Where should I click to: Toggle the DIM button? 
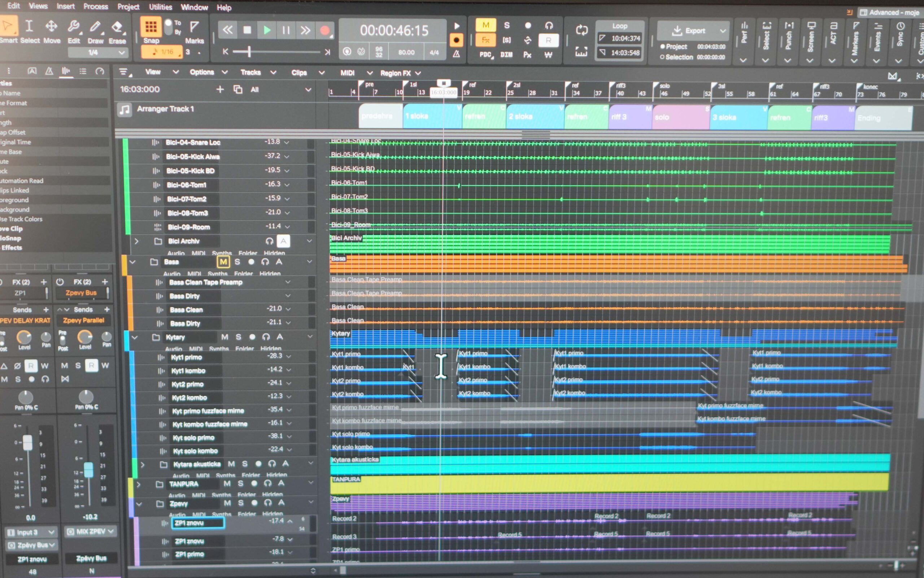click(x=506, y=55)
